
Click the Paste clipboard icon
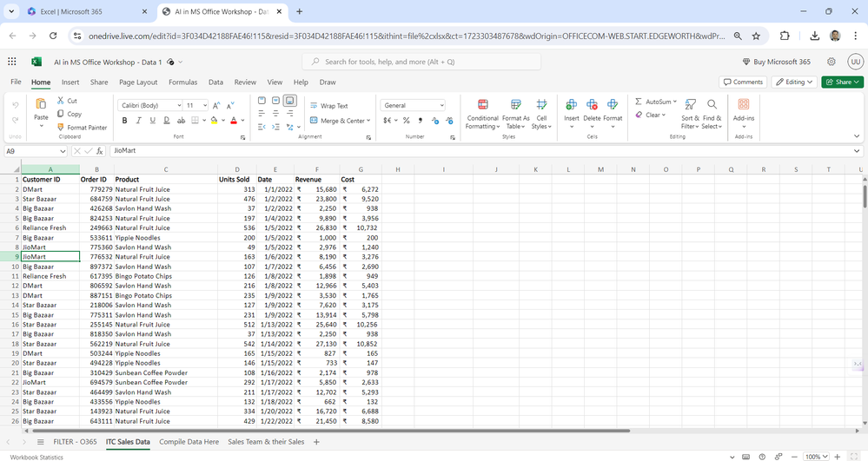tap(41, 104)
